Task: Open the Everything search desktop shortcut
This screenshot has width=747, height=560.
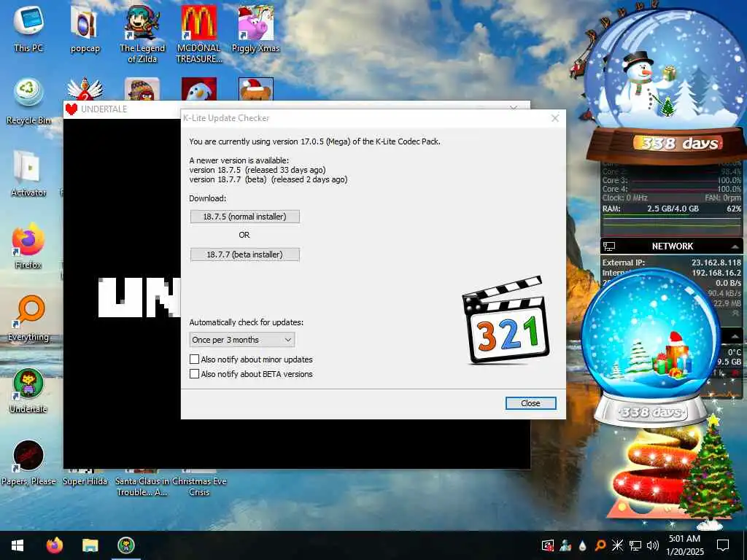Action: (x=28, y=319)
